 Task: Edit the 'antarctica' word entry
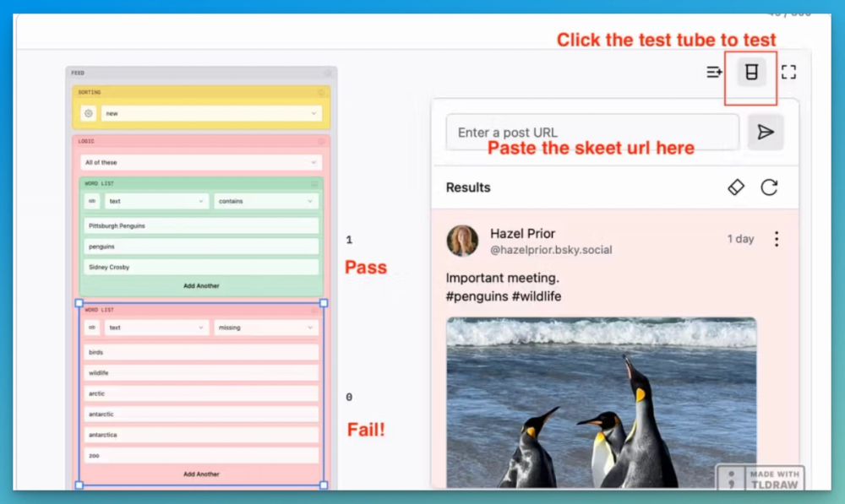(201, 435)
